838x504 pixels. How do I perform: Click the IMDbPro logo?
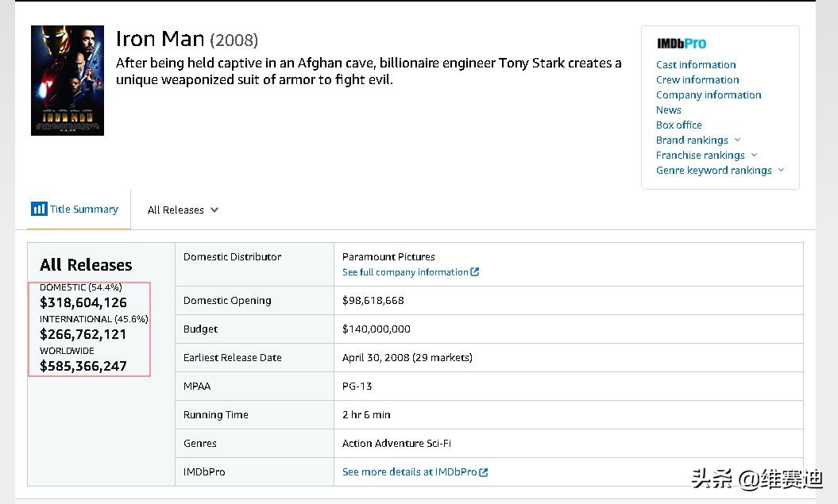(x=682, y=44)
